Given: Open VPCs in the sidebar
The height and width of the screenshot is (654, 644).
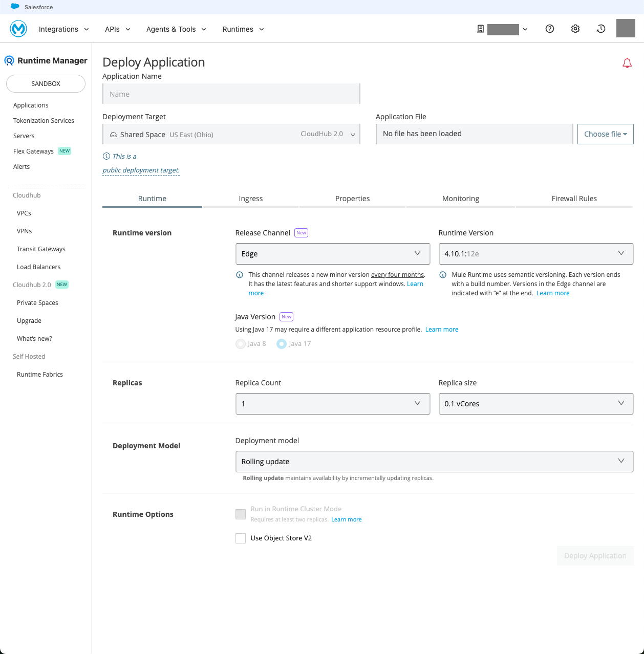Looking at the screenshot, I should pos(24,213).
